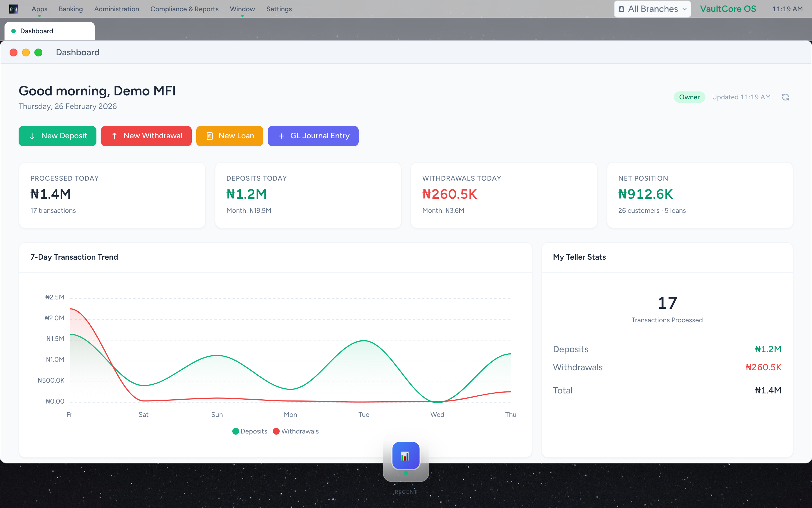Select the Dashboard tab
The image size is (812, 508).
(49, 31)
